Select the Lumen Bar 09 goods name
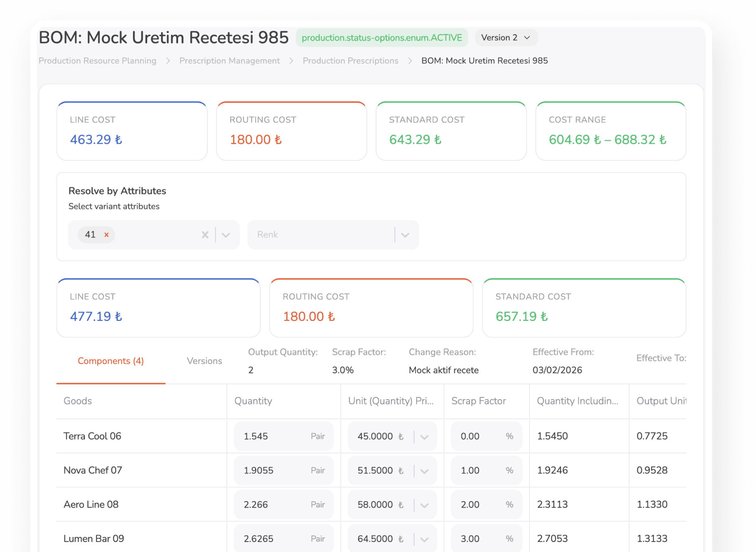Screen dimensions: 756x552 pos(94,539)
